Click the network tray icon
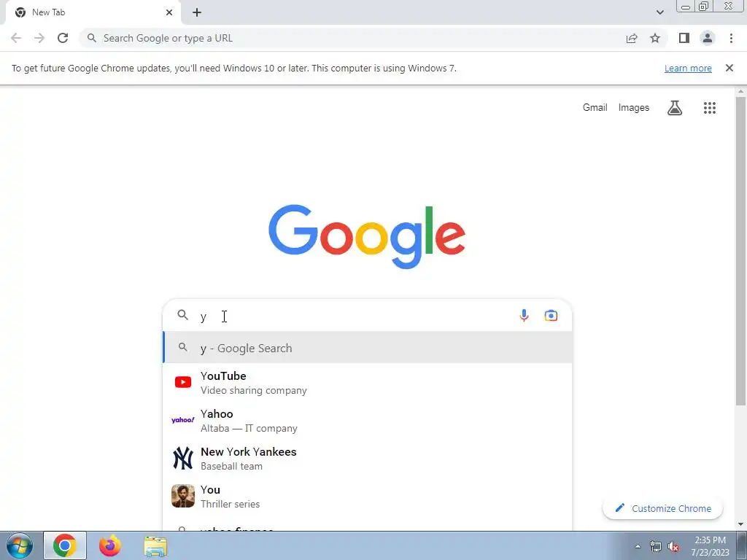Viewport: 747px width, 560px height. pyautogui.click(x=656, y=547)
